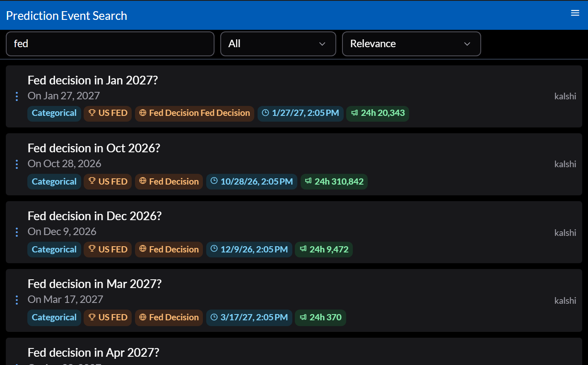The height and width of the screenshot is (365, 588).
Task: Click the 'On Oct 28, 2026' subtitle
Action: pos(65,164)
